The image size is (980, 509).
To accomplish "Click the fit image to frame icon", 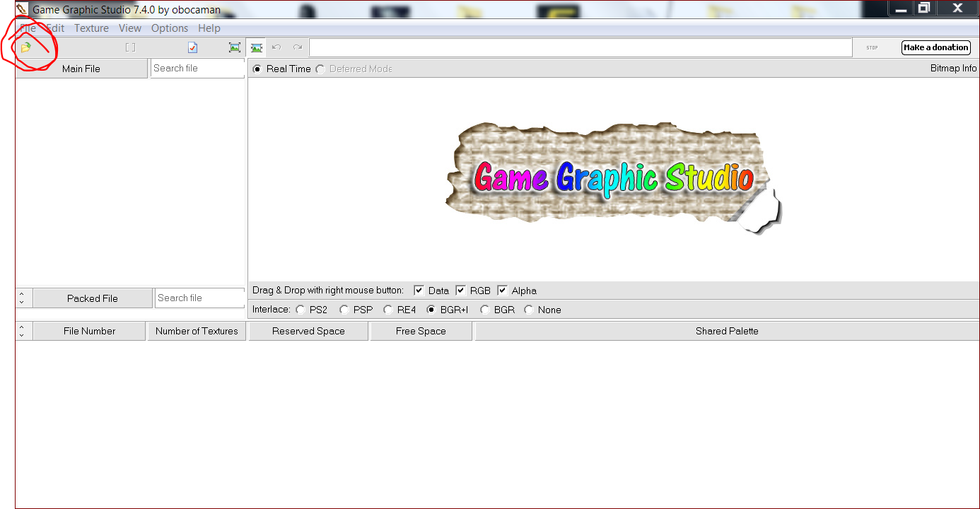I will pyautogui.click(x=235, y=47).
